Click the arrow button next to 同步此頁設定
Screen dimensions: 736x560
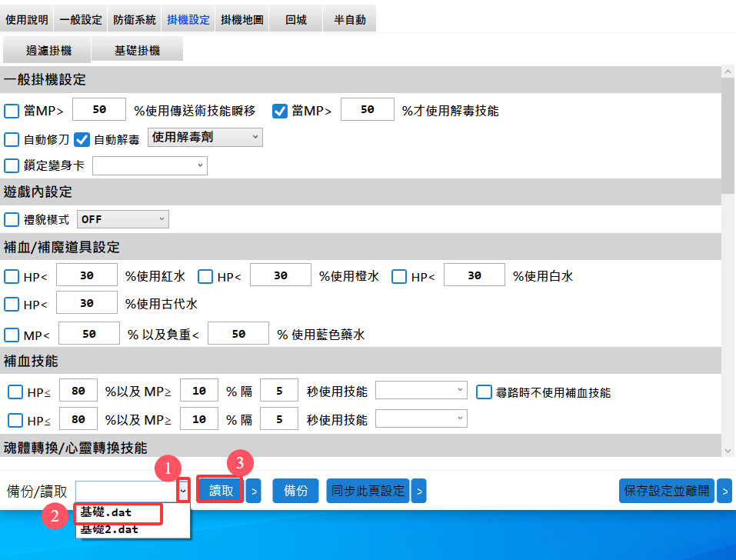click(418, 490)
